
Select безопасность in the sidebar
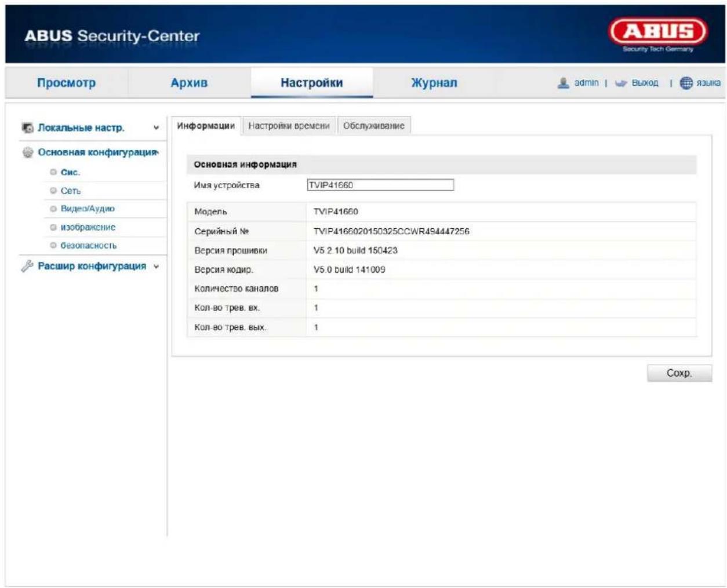(89, 246)
